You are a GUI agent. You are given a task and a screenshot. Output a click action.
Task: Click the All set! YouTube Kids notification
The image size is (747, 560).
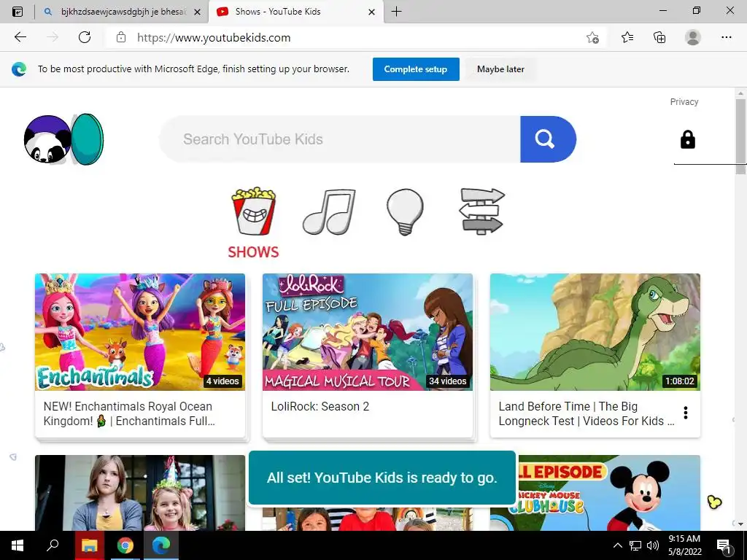click(x=382, y=477)
